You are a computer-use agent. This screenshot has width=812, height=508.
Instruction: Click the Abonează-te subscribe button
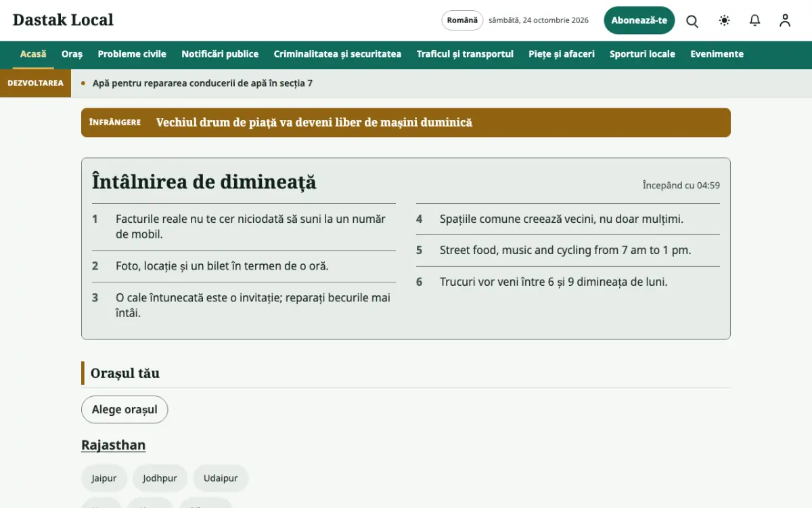pos(639,20)
